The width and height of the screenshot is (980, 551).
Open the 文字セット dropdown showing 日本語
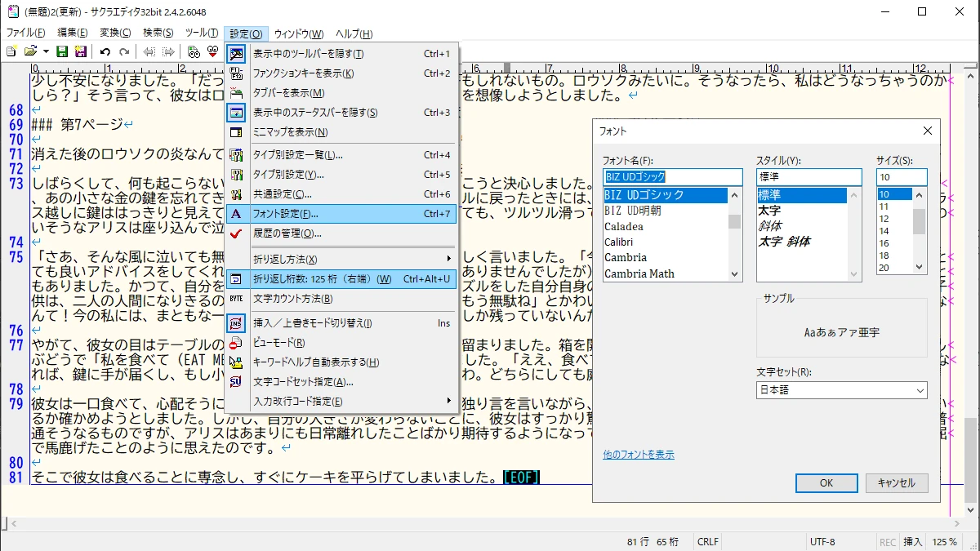pos(841,390)
